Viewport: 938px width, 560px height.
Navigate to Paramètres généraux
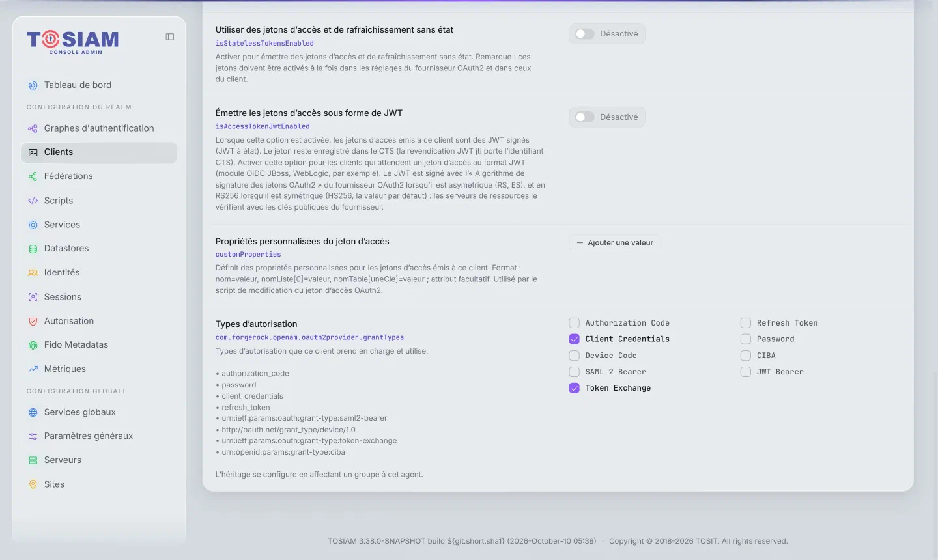coord(99,436)
